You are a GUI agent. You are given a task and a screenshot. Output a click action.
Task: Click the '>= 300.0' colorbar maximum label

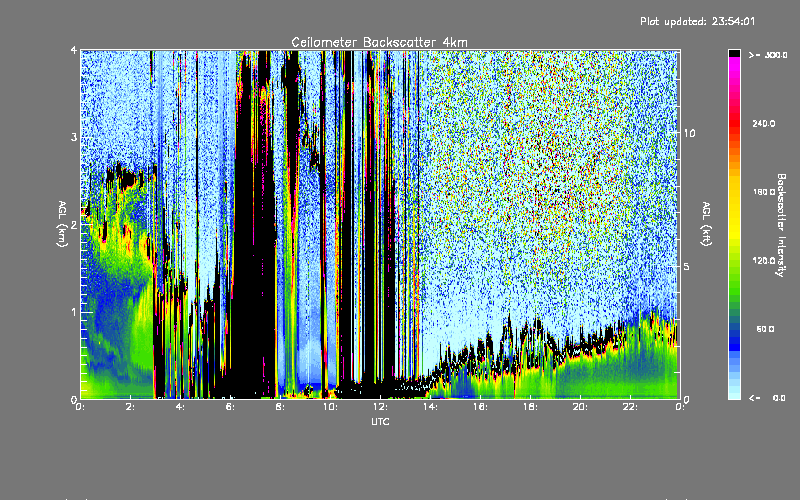[768, 55]
